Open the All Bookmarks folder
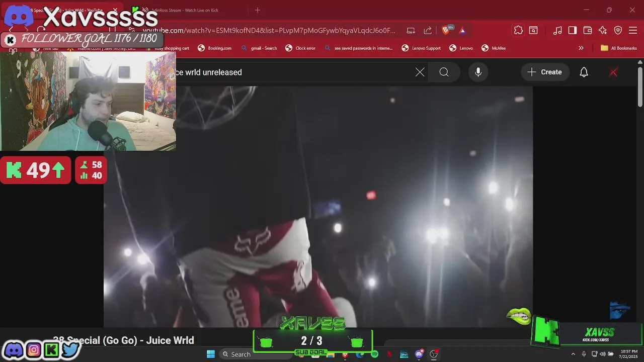The width and height of the screenshot is (644, 362). click(x=619, y=48)
